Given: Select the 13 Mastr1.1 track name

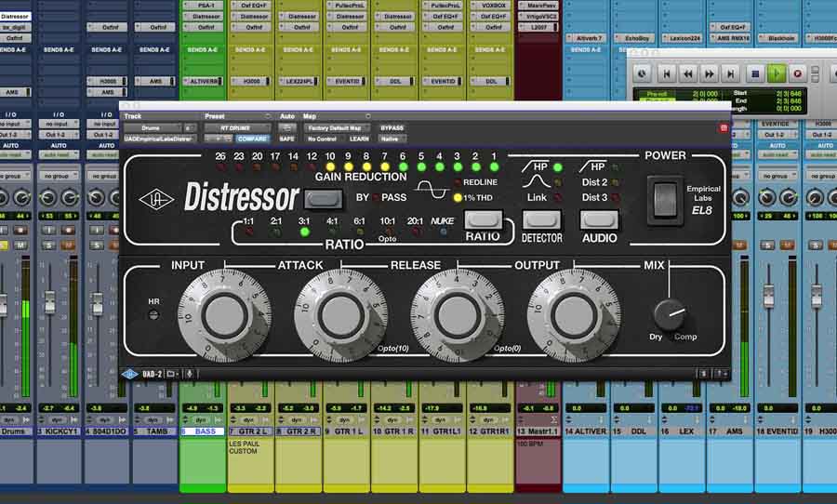Looking at the screenshot, I should [538, 431].
